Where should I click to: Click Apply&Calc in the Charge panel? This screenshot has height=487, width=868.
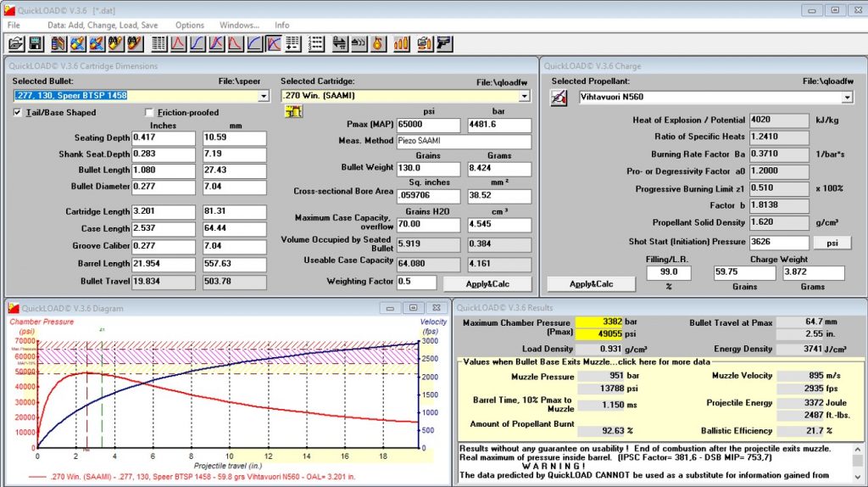coord(591,283)
